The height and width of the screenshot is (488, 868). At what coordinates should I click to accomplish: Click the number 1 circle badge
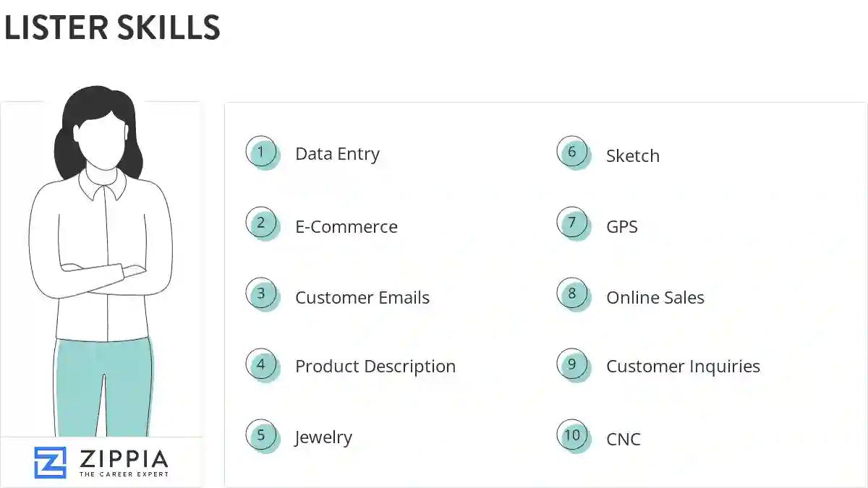(261, 153)
